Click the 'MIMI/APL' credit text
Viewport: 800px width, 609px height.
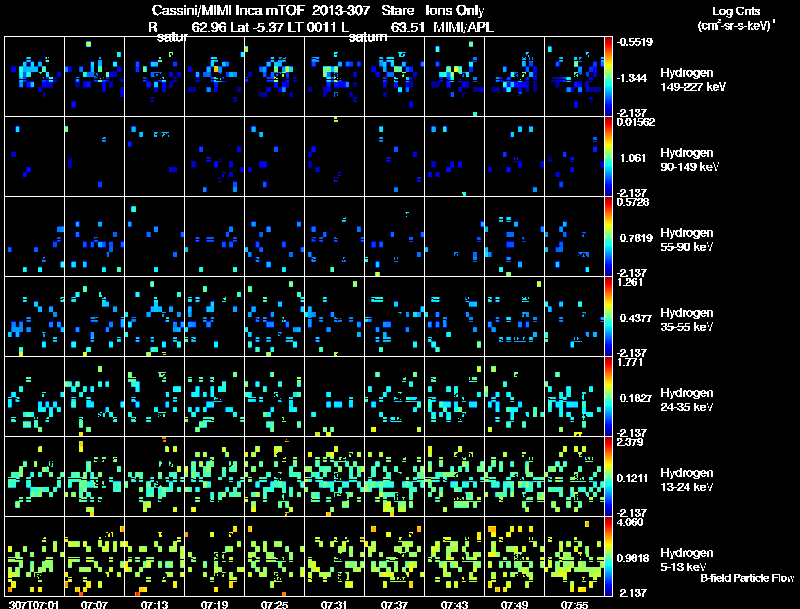click(x=463, y=28)
